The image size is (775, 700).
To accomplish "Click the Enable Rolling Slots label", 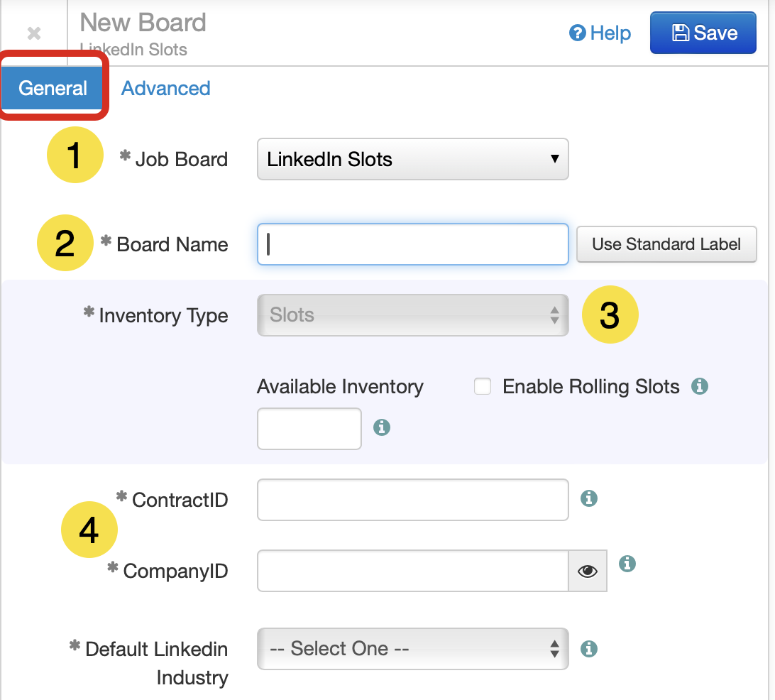I will (x=590, y=387).
